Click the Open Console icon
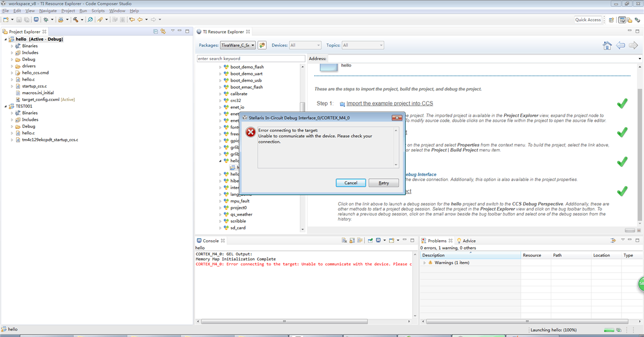 (392, 241)
